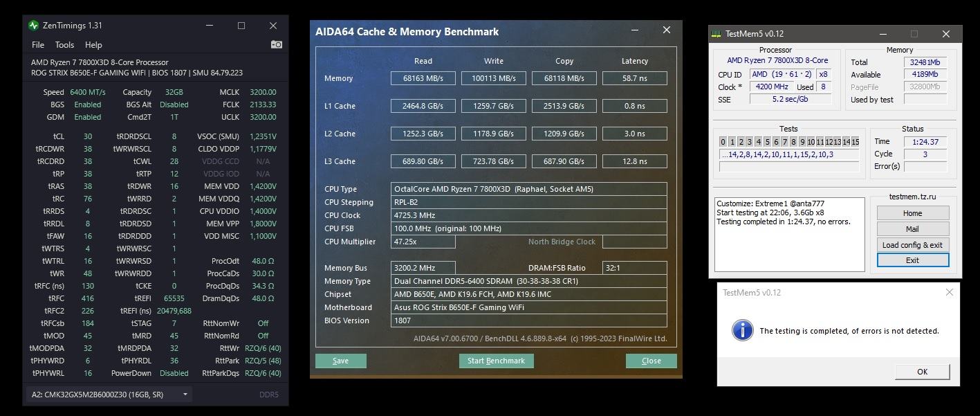Click the L3 Cache Copy 687.90 GB/s field
The height and width of the screenshot is (416, 980).
pos(564,161)
